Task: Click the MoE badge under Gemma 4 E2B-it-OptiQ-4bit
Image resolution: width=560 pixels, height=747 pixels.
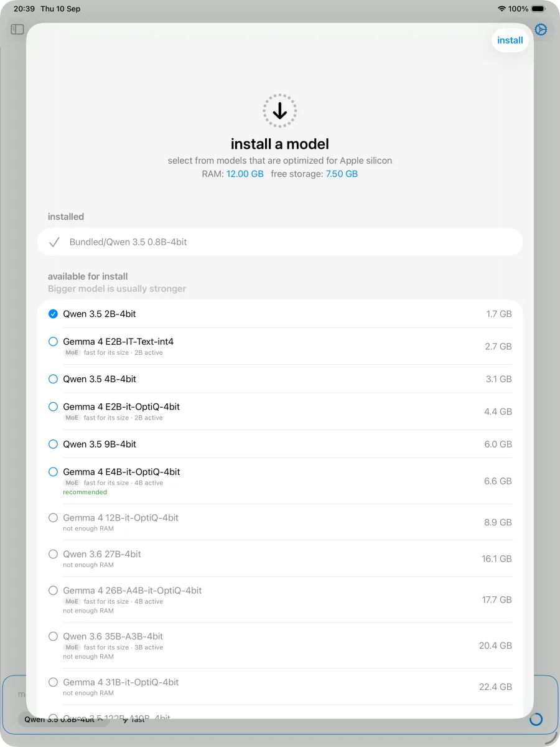Action: click(x=72, y=418)
